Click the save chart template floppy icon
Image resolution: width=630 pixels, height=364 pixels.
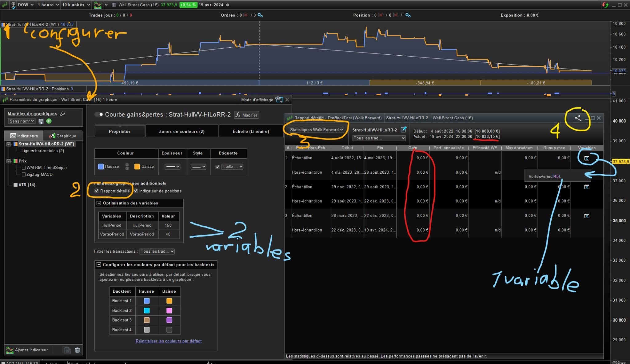point(41,121)
